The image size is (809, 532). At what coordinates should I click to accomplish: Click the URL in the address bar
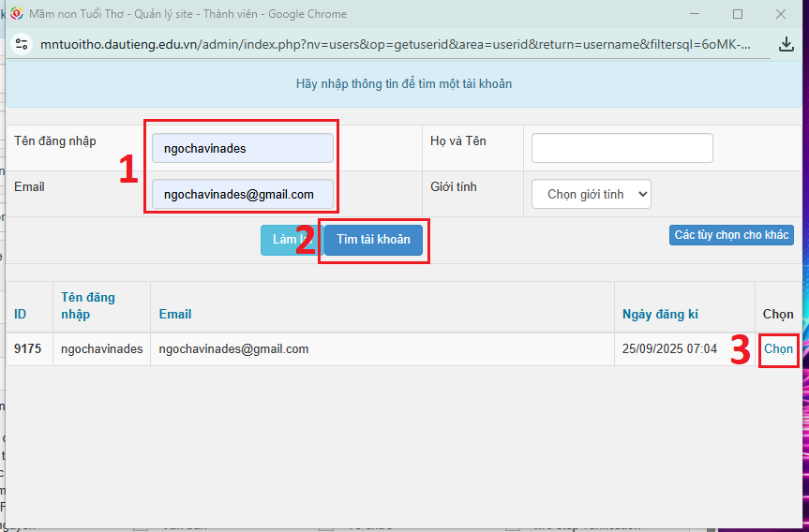394,44
